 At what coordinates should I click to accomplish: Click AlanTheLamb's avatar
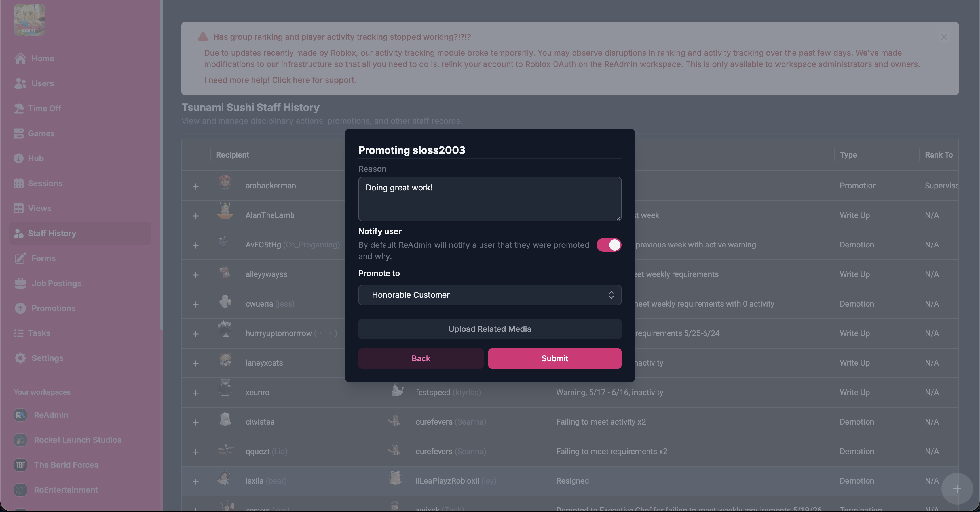pos(225,211)
